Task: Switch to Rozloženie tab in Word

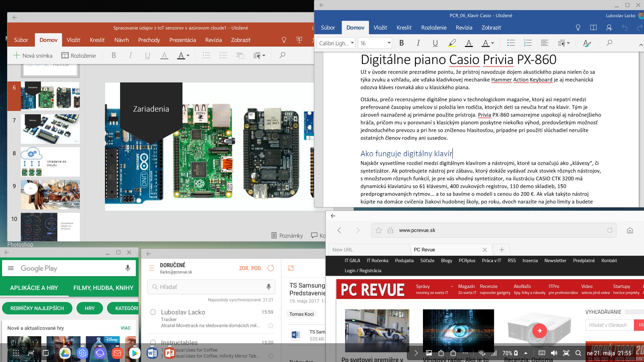Action: click(x=434, y=27)
